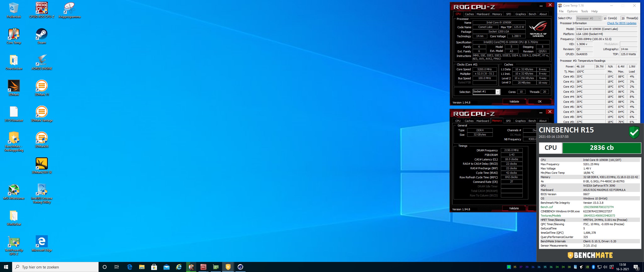Open 3DMark06 desktop shortcut
This screenshot has height=272, width=644.
tap(42, 140)
